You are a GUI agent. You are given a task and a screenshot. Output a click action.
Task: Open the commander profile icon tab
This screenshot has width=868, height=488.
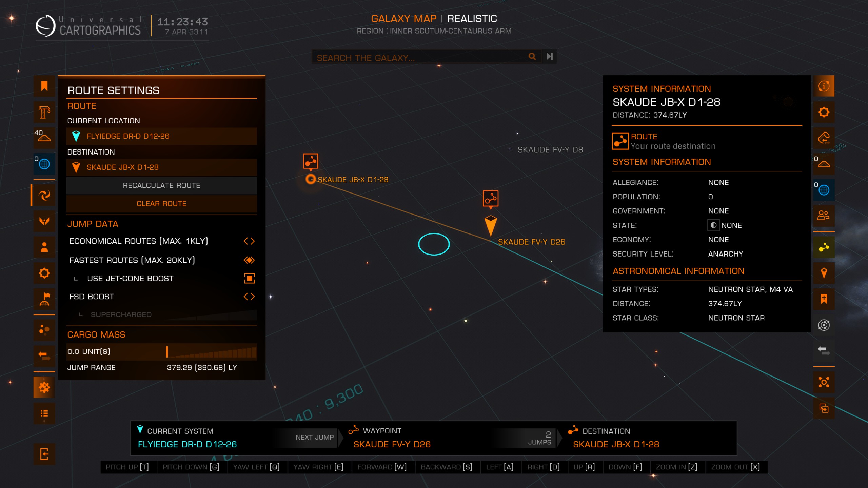(44, 247)
